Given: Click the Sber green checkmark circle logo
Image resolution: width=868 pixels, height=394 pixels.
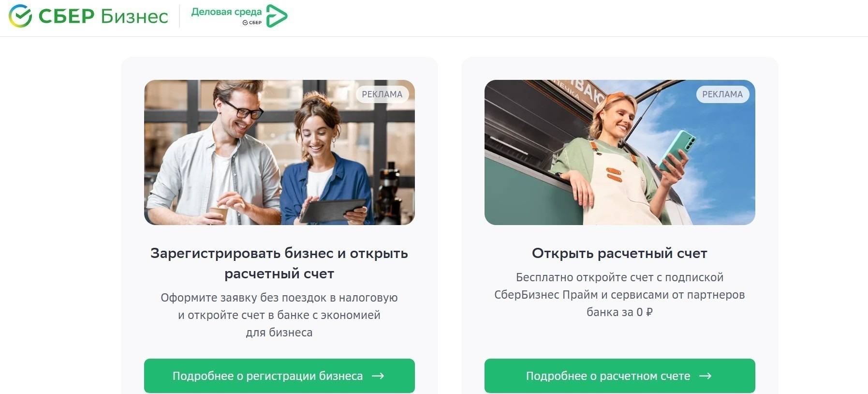Looking at the screenshot, I should [x=20, y=16].
